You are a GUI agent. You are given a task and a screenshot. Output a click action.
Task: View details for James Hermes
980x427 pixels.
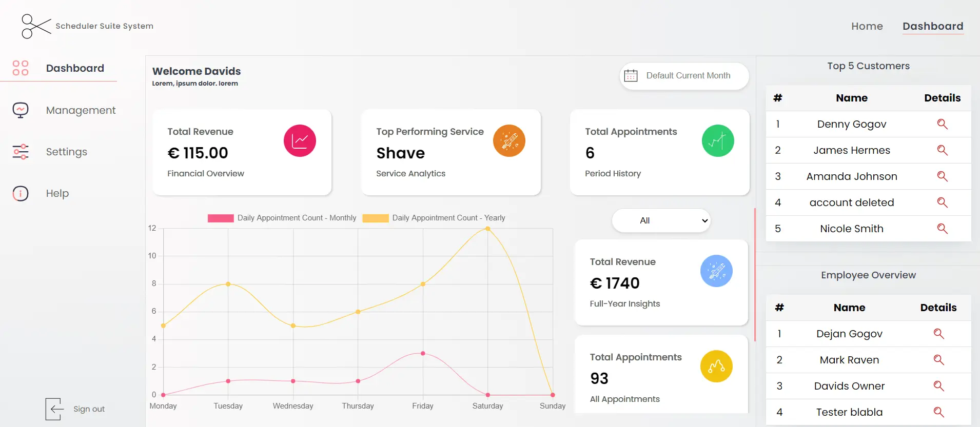(942, 150)
